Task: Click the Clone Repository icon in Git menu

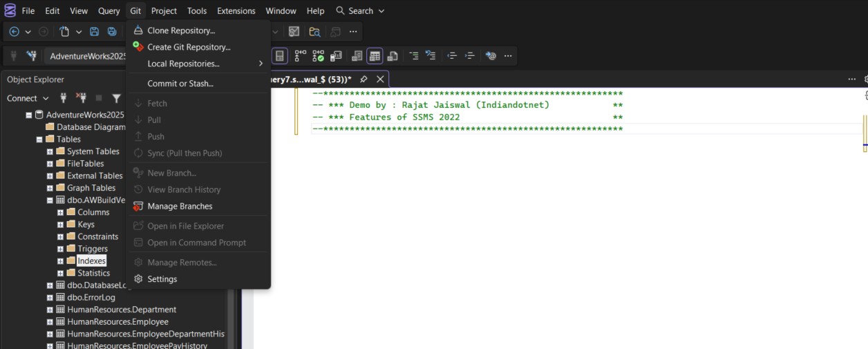Action: click(138, 30)
